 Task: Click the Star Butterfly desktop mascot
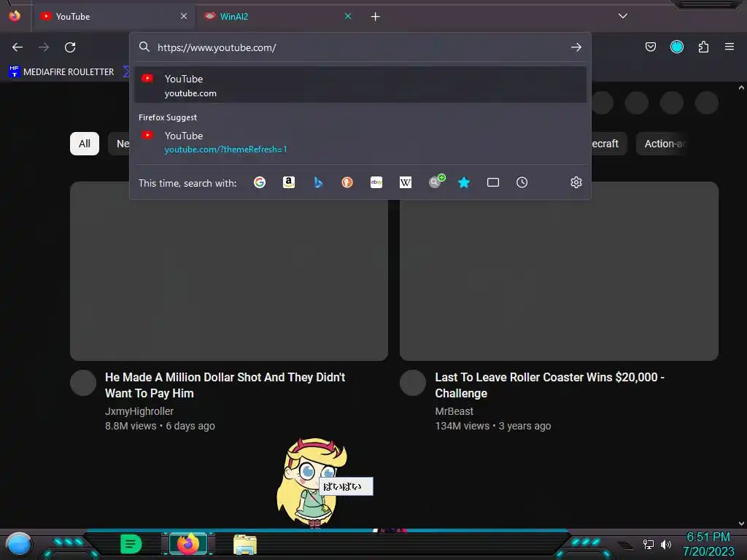click(x=311, y=482)
